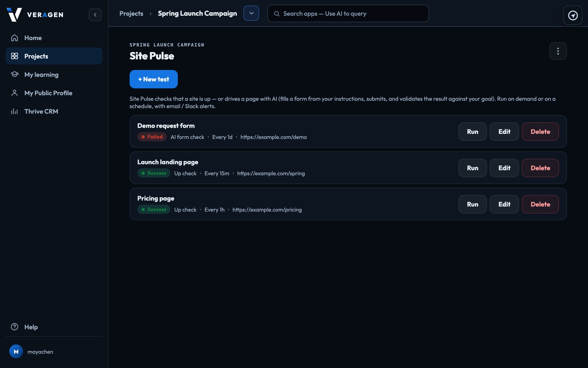Image resolution: width=588 pixels, height=368 pixels.
Task: Delete the Pricing page test
Action: [540, 204]
